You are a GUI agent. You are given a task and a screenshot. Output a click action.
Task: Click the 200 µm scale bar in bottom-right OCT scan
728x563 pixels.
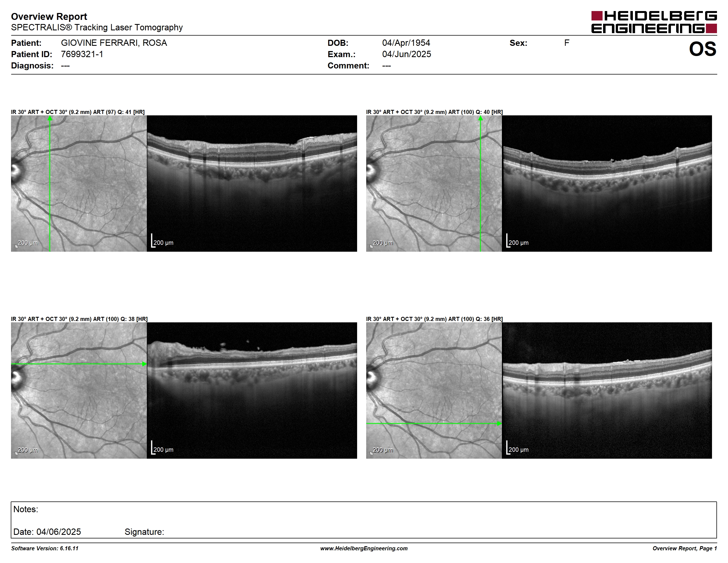point(517,448)
